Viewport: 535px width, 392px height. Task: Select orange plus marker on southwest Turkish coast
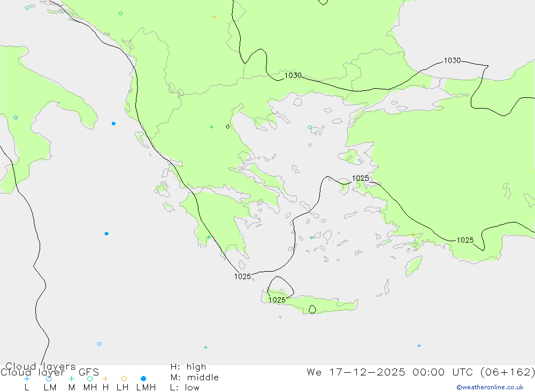tap(413, 235)
